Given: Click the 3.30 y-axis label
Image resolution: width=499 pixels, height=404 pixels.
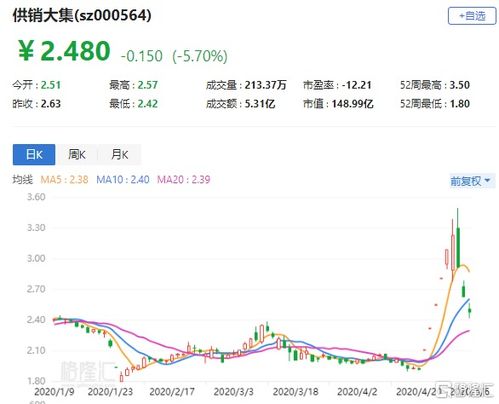Looking at the screenshot, I should coord(36,228).
